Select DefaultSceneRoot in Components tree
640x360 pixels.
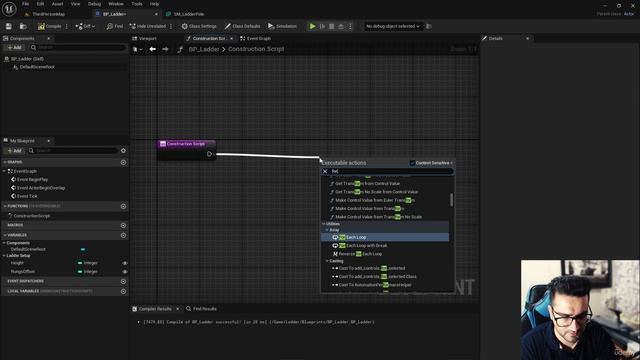click(37, 67)
